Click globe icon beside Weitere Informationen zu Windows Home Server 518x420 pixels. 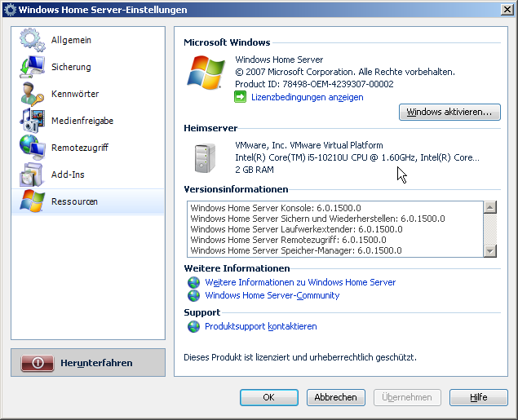click(193, 282)
